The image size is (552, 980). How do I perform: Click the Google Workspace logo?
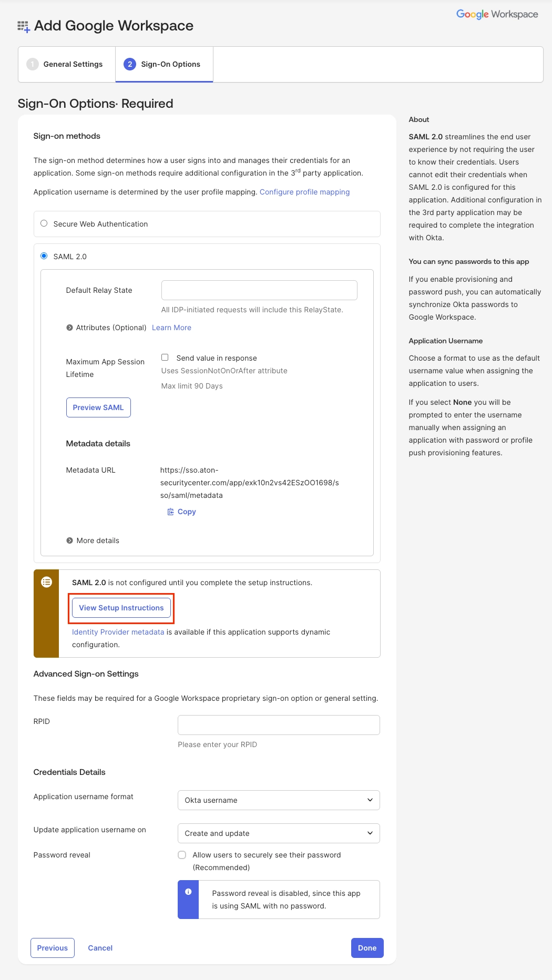click(x=497, y=14)
